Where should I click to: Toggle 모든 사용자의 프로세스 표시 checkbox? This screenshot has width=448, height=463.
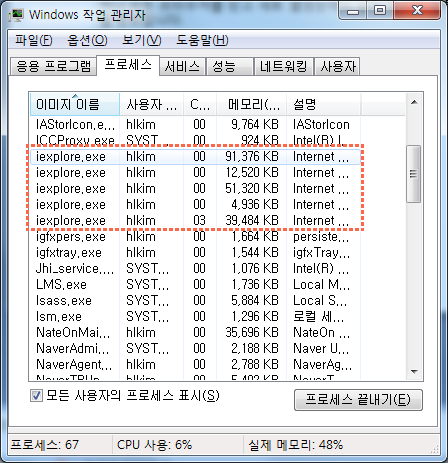[36, 396]
